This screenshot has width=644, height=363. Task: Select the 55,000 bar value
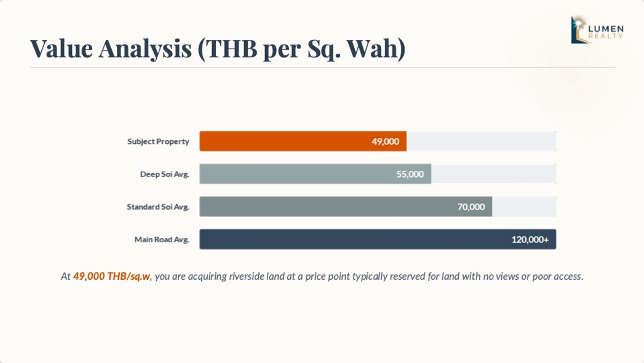click(x=410, y=174)
